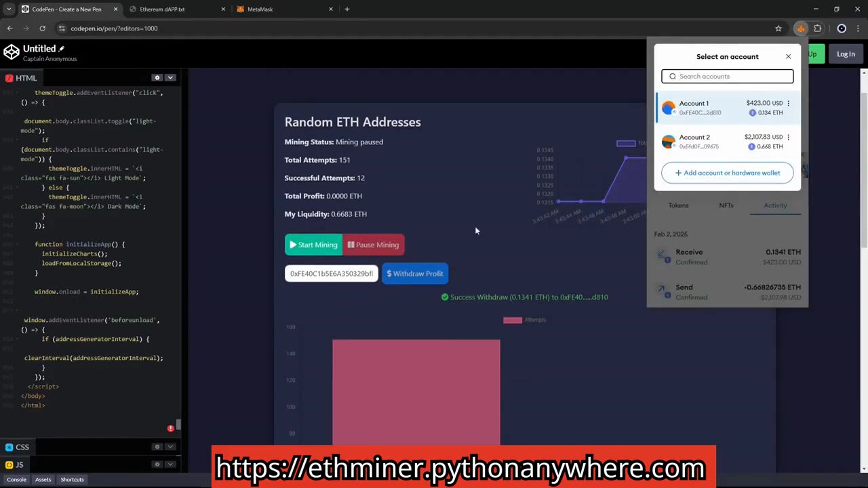Click the Send transaction arrow icon
The width and height of the screenshot is (868, 488).
click(x=663, y=291)
